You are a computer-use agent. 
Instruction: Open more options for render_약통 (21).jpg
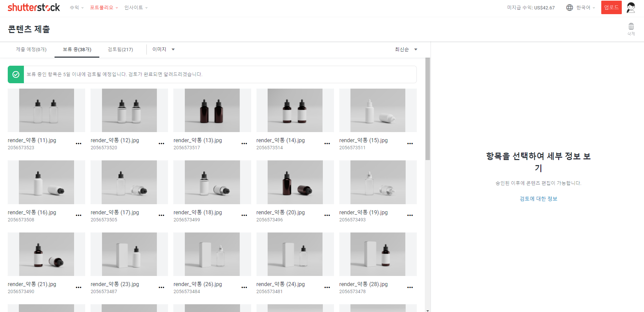coord(78,287)
